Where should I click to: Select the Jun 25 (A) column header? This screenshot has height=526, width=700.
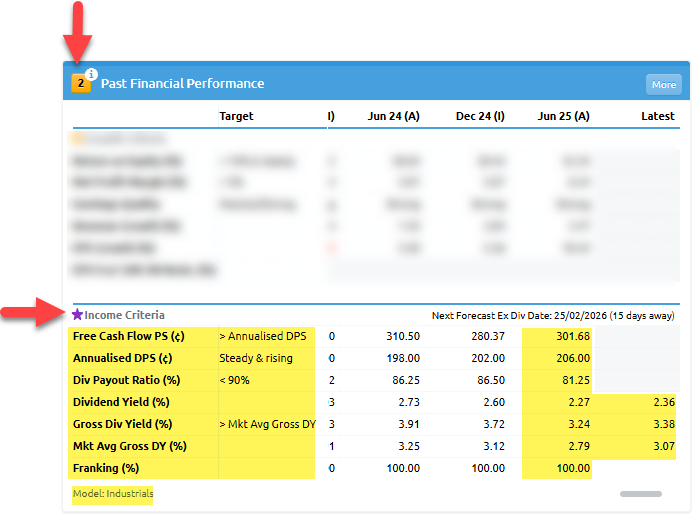coord(563,116)
